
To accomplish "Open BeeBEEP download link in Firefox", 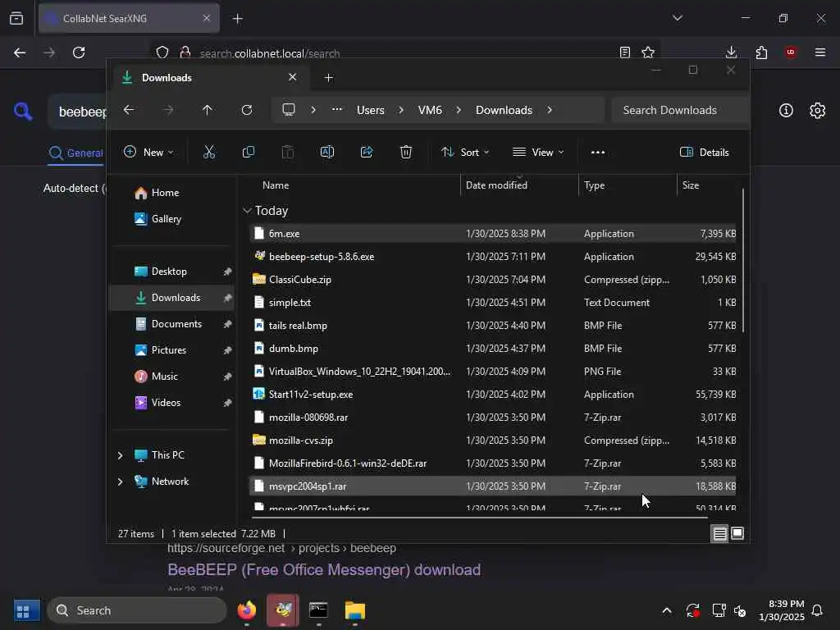I will [x=324, y=569].
